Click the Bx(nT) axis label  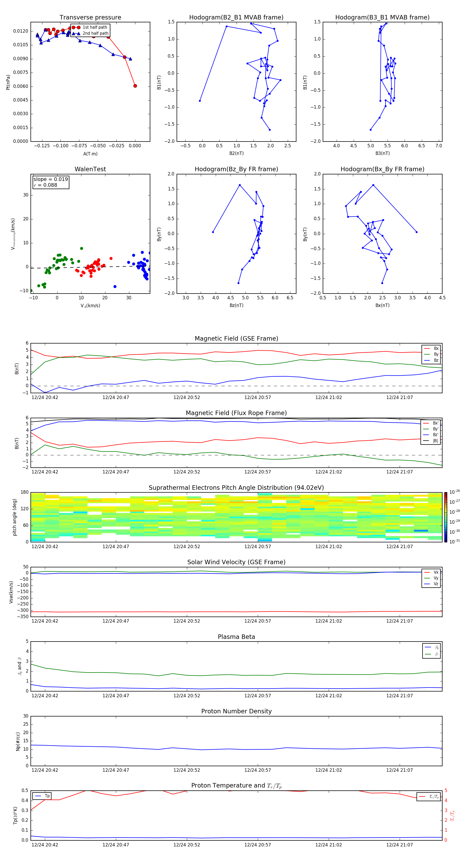[382, 306]
